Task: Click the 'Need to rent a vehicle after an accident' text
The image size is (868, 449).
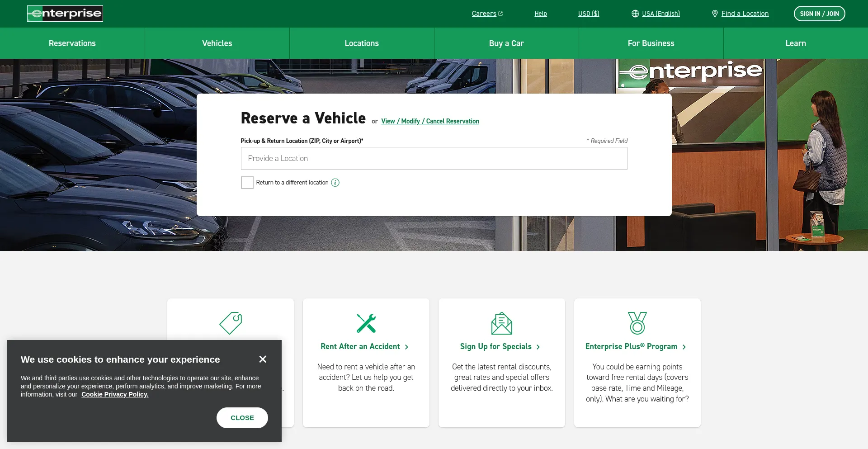Action: pyautogui.click(x=366, y=377)
